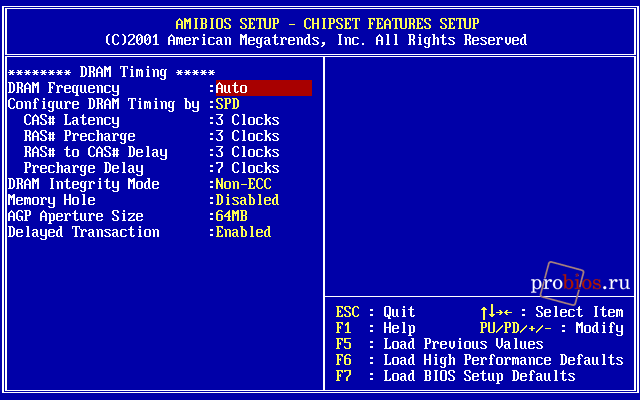Click the F5 key hint
Viewport: 640px width, 400px height.
(x=343, y=344)
